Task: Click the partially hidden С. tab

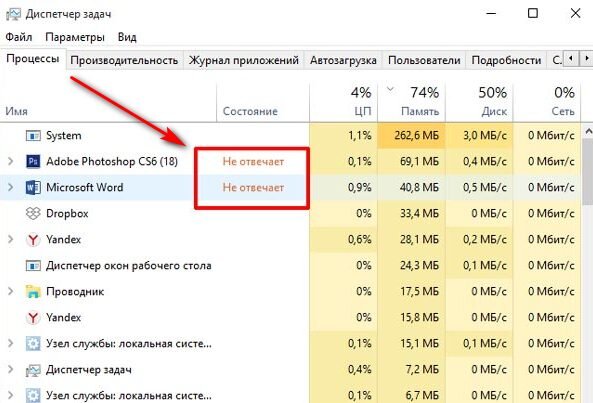Action: tap(555, 60)
